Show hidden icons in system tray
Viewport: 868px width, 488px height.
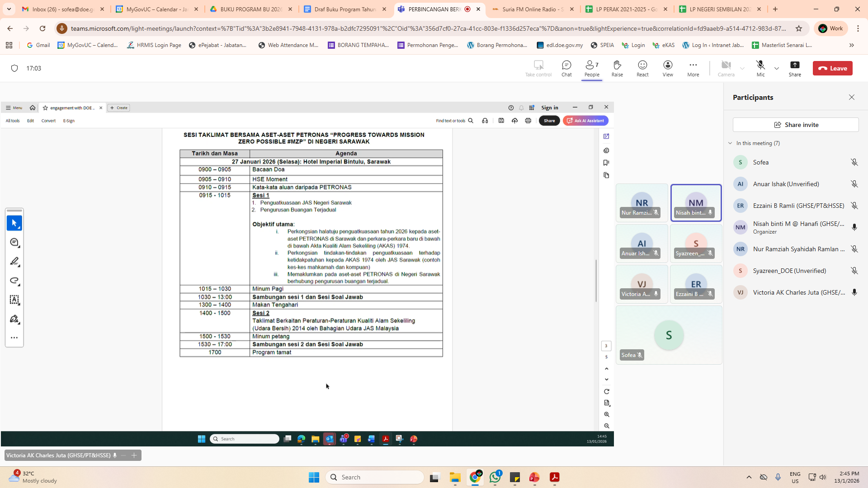pyautogui.click(x=749, y=477)
